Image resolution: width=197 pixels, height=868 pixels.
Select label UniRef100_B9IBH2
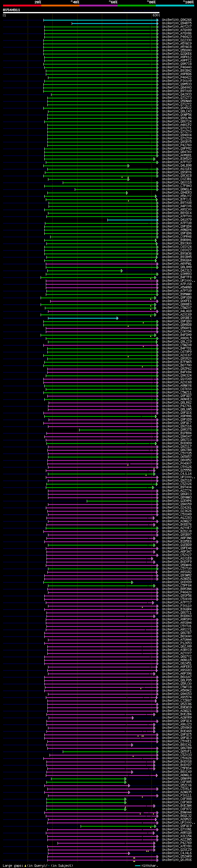coord(176,71)
